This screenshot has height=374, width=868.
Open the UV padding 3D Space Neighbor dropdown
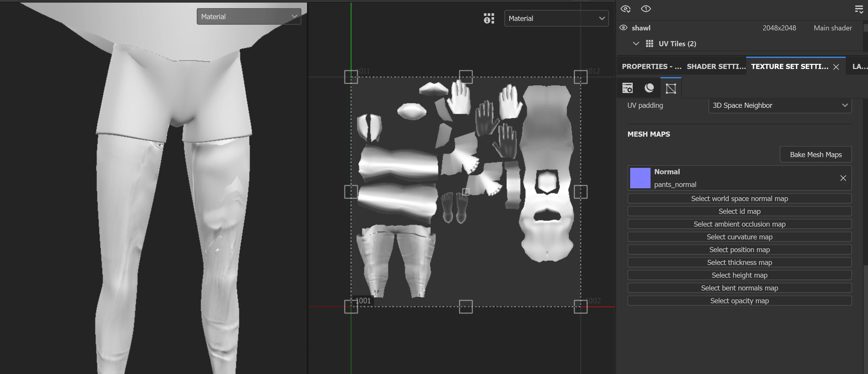[780, 105]
